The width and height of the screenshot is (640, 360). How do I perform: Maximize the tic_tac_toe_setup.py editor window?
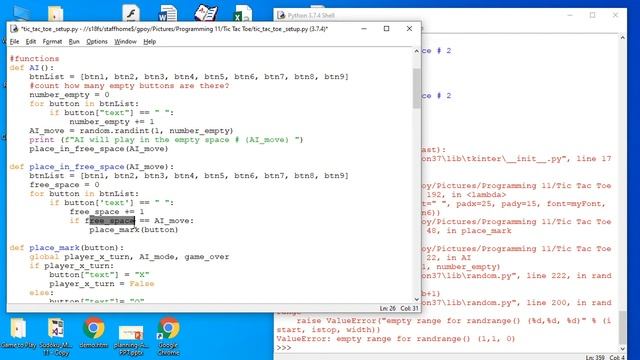(x=387, y=29)
